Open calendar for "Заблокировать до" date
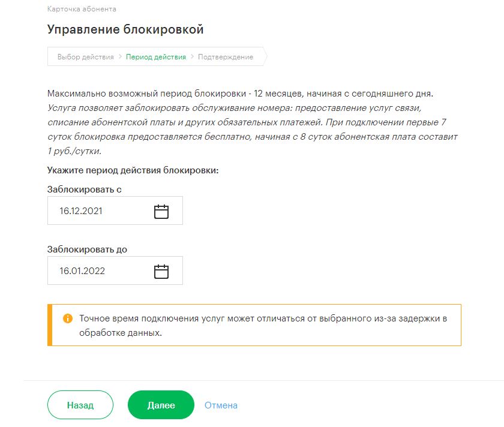 click(161, 271)
